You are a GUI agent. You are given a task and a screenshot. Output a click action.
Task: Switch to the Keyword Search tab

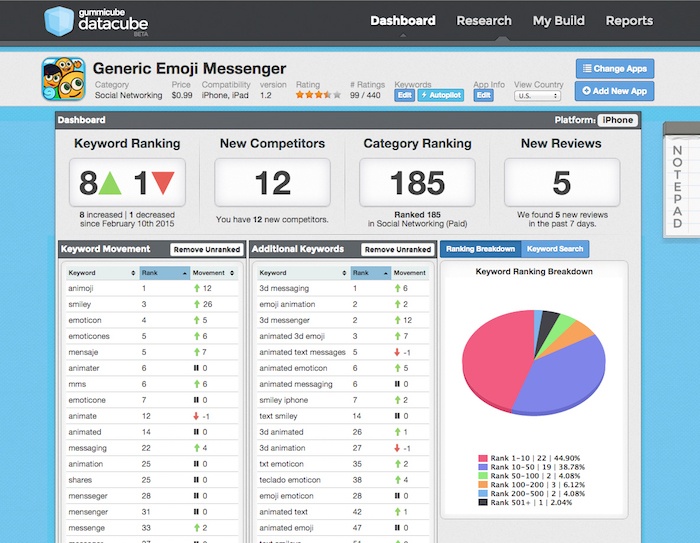555,249
